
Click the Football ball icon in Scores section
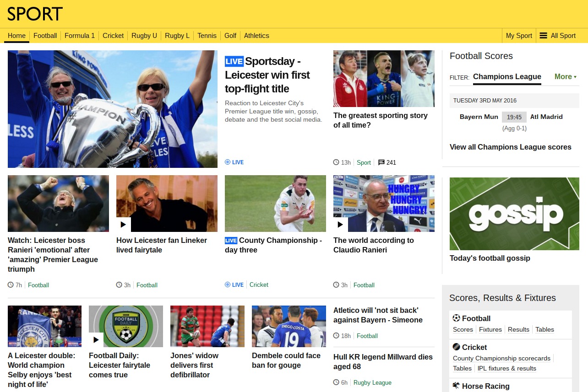point(455,318)
